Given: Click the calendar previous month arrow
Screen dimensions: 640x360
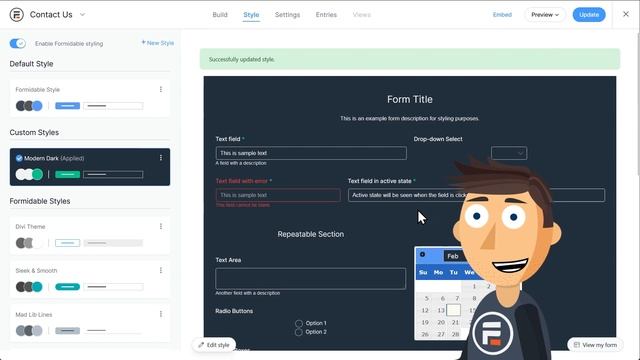Looking at the screenshot, I should [x=422, y=254].
